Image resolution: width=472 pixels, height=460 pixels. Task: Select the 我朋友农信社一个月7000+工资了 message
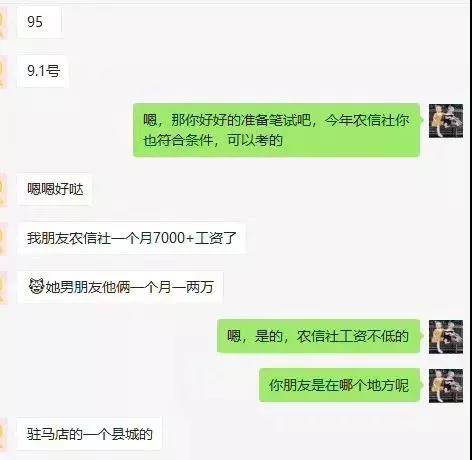click(x=132, y=238)
